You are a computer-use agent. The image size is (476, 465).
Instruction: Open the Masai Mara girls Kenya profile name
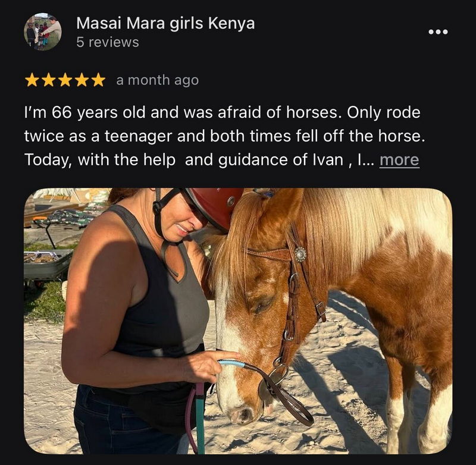pos(165,23)
